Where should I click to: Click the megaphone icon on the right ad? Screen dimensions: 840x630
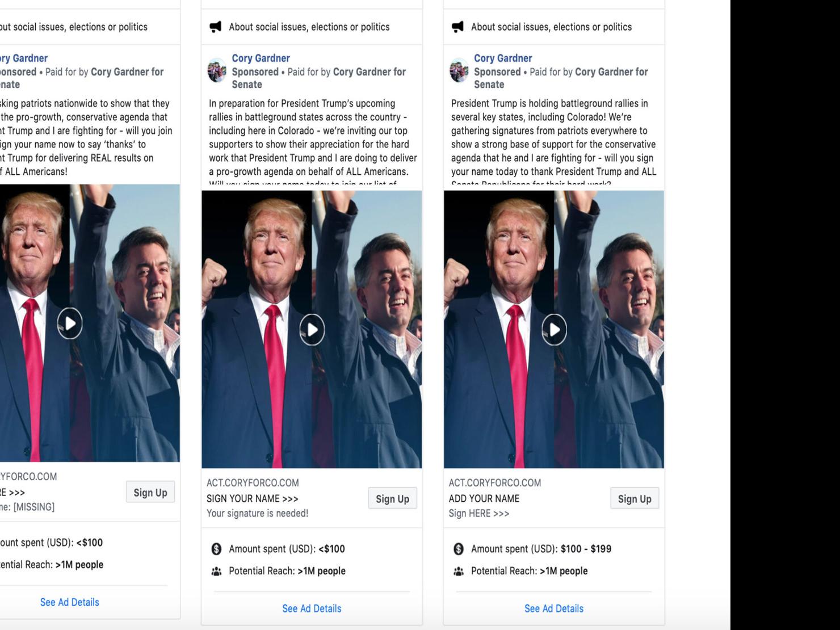(457, 27)
